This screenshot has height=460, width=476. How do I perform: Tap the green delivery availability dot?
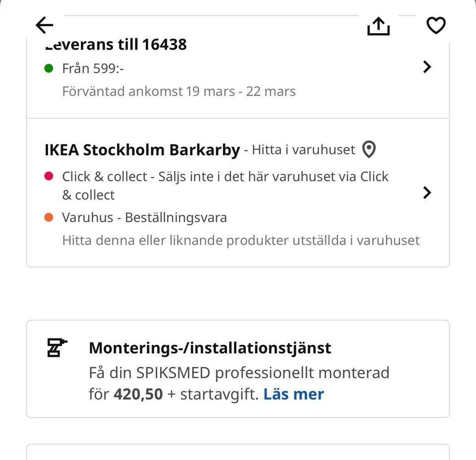click(49, 68)
